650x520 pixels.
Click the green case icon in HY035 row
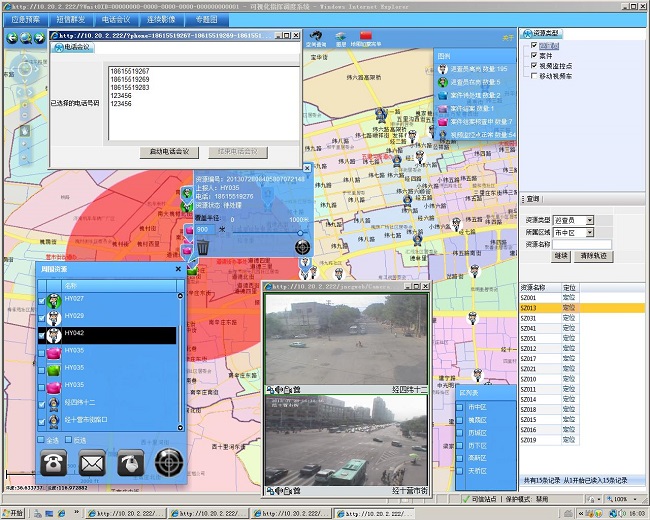point(54,370)
